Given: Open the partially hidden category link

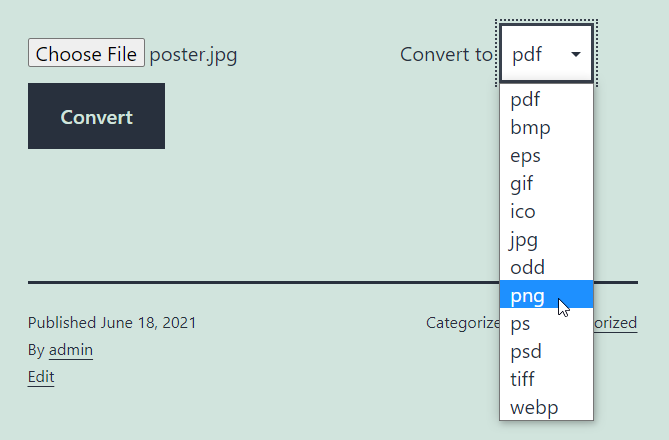Looking at the screenshot, I should click(615, 323).
